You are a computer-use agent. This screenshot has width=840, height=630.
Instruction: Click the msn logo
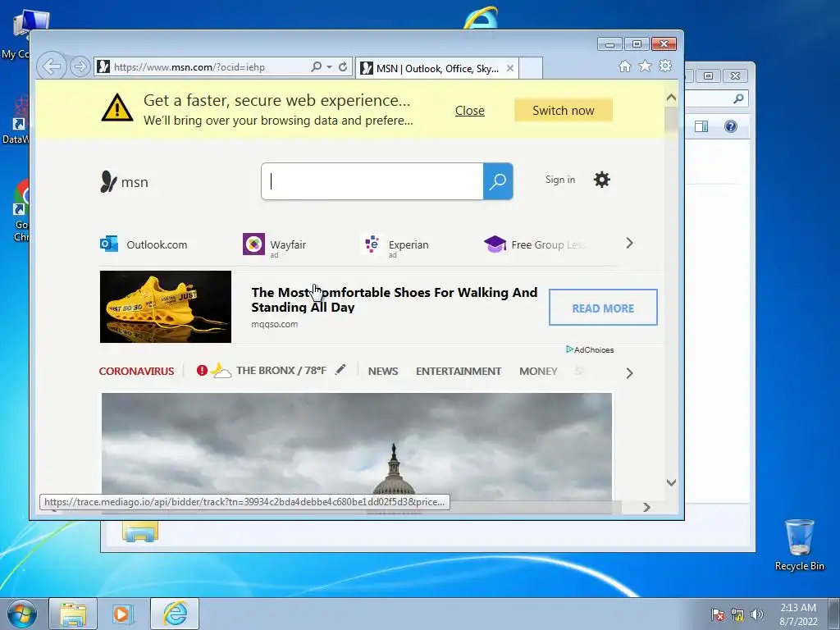(x=125, y=181)
